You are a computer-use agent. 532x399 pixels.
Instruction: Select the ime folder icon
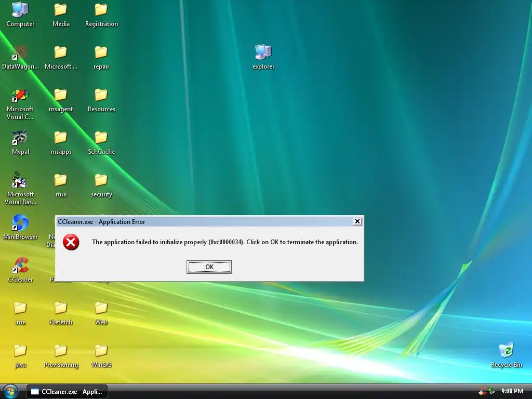pyautogui.click(x=20, y=313)
